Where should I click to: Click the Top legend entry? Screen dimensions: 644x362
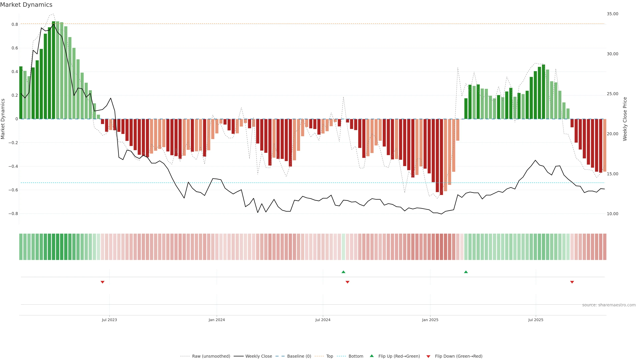point(330,356)
